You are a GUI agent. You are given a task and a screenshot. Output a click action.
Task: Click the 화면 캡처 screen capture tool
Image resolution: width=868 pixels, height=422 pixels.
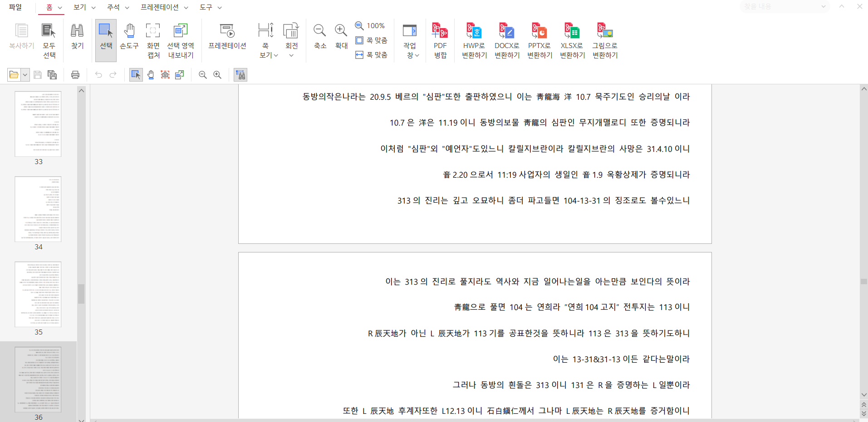click(153, 40)
